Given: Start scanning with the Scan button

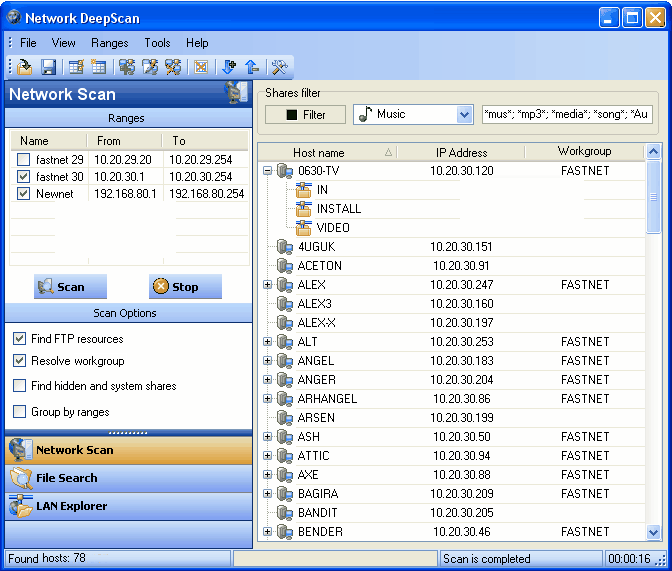Looking at the screenshot, I should (x=70, y=286).
